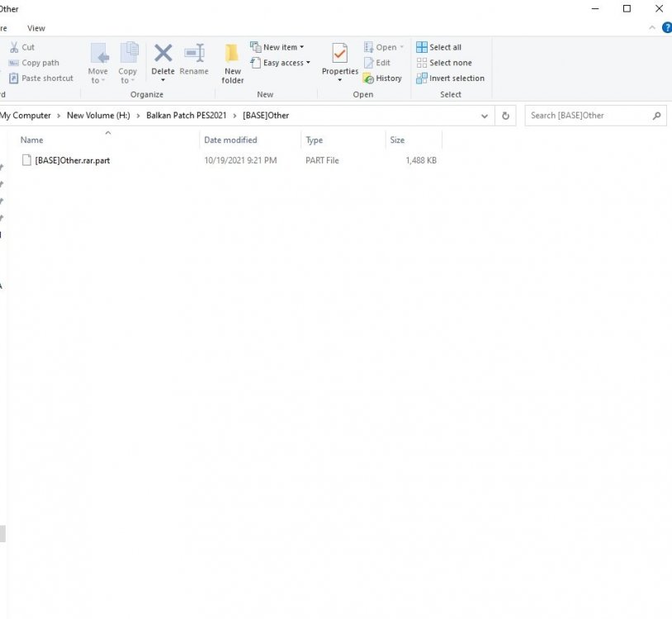Click the Delete icon in ribbon
This screenshot has height=619, width=672.
163,55
